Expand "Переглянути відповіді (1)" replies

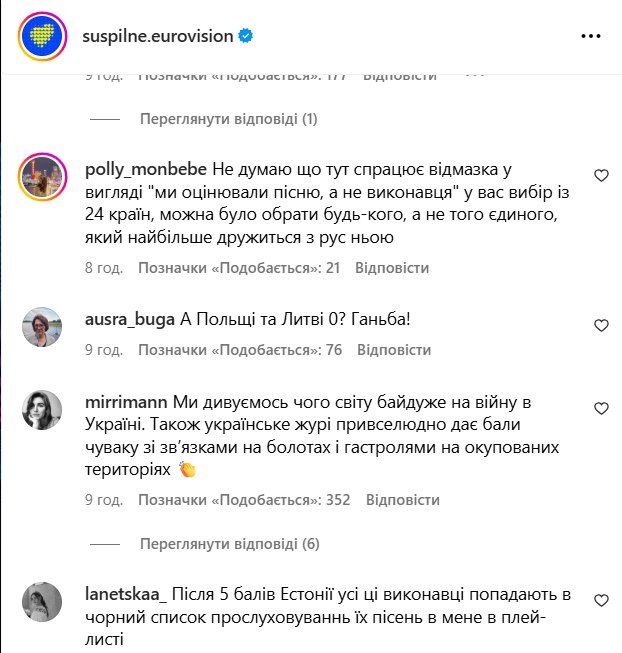click(229, 119)
